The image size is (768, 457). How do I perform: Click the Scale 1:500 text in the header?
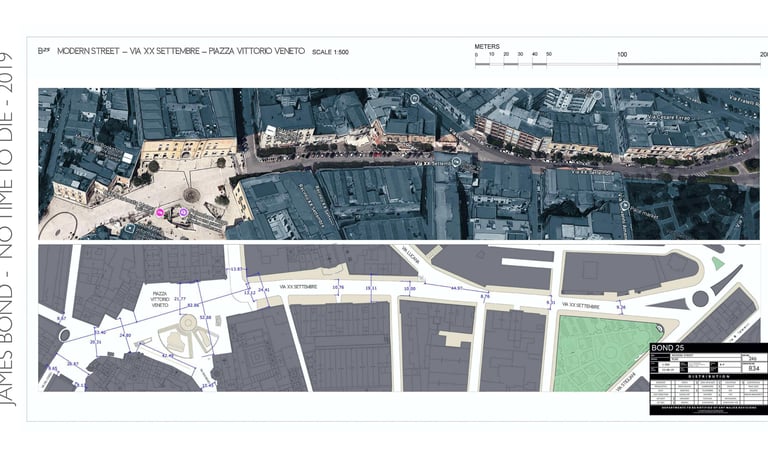[330, 52]
